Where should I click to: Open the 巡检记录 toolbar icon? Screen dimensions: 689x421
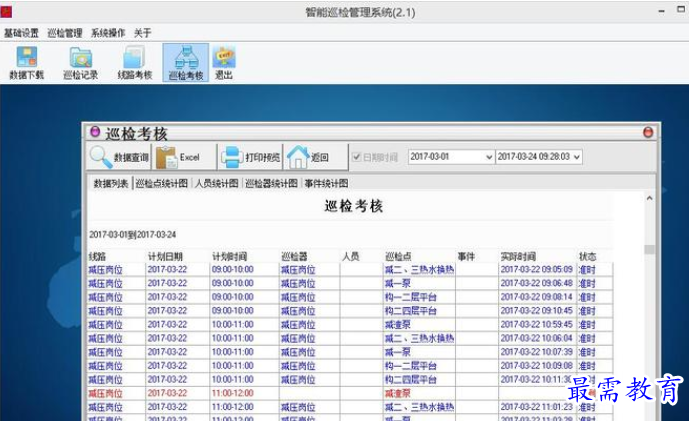click(79, 62)
